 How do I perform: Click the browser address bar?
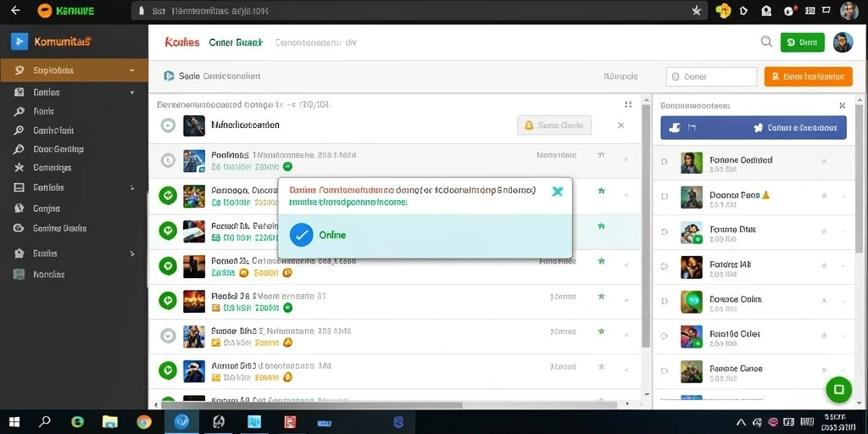pyautogui.click(x=419, y=10)
